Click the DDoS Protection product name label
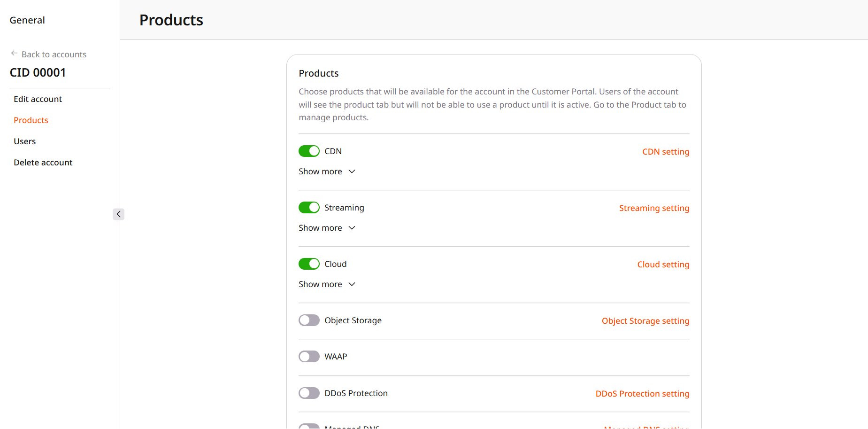This screenshot has width=868, height=429. coord(356,393)
